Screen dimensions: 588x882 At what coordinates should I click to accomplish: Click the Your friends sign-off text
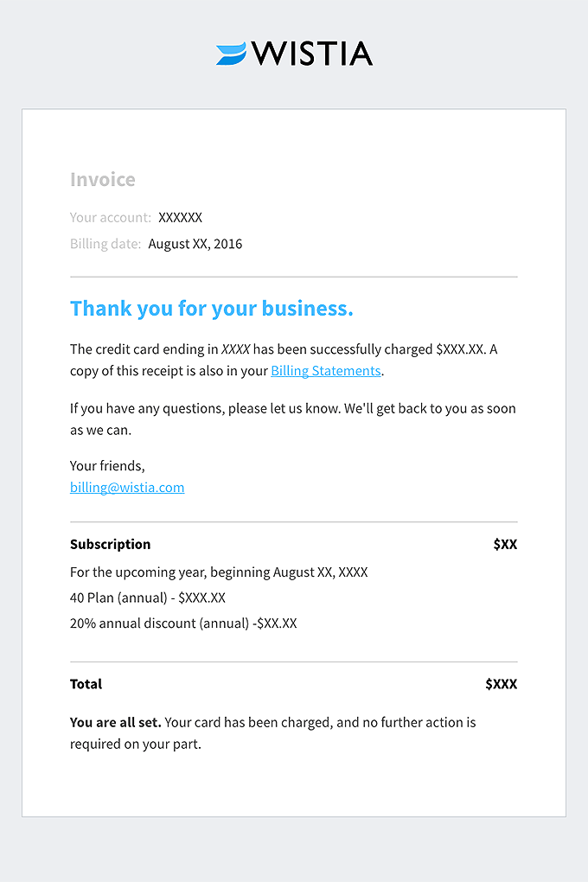coord(107,466)
